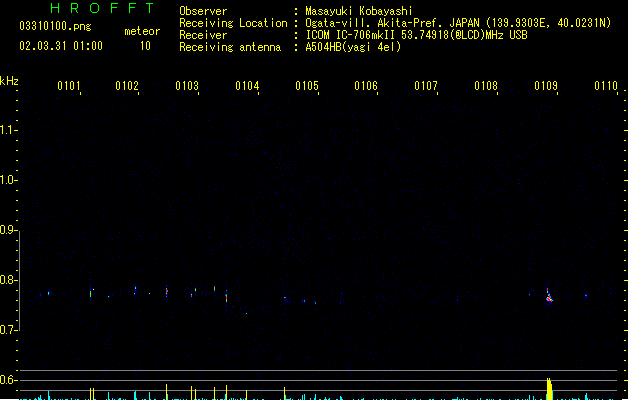Click the ICOM IC-706mkII receiver text
Screen dimensions: 629x400
coord(416,35)
